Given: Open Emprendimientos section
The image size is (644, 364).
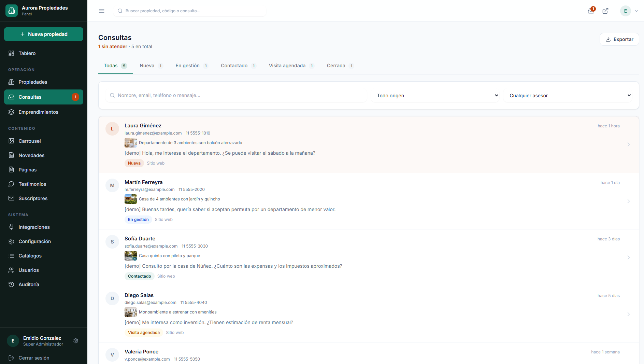Looking at the screenshot, I should click(44, 112).
